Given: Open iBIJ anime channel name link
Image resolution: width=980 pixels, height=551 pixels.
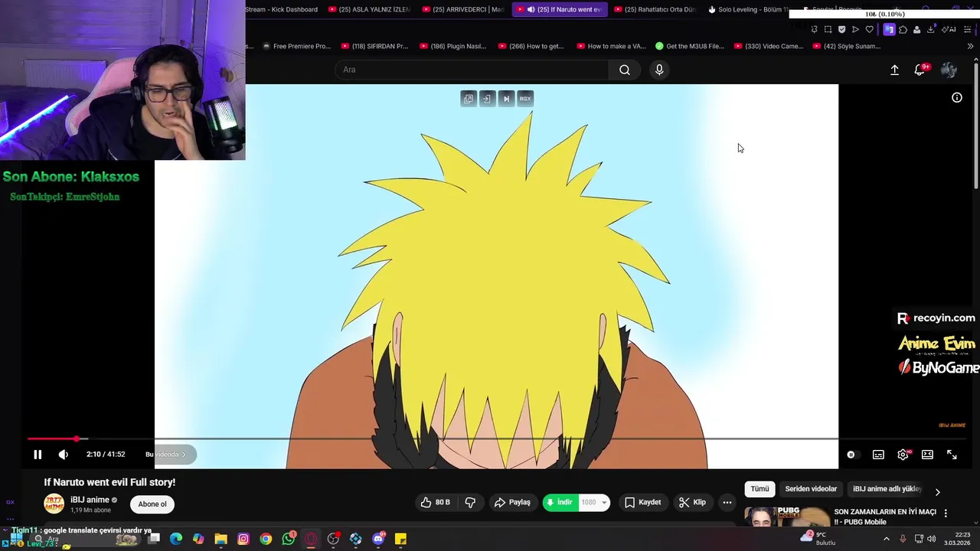Looking at the screenshot, I should pyautogui.click(x=90, y=500).
